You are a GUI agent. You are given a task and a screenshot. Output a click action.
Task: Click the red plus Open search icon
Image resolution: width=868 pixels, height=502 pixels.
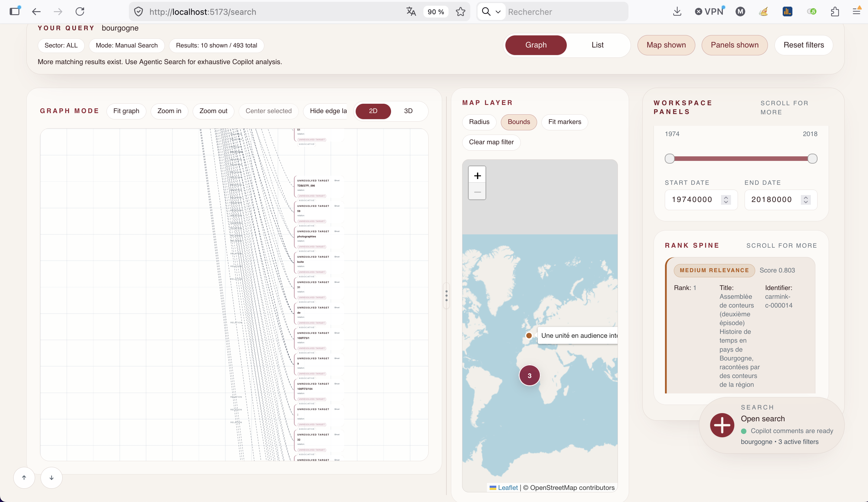(722, 425)
